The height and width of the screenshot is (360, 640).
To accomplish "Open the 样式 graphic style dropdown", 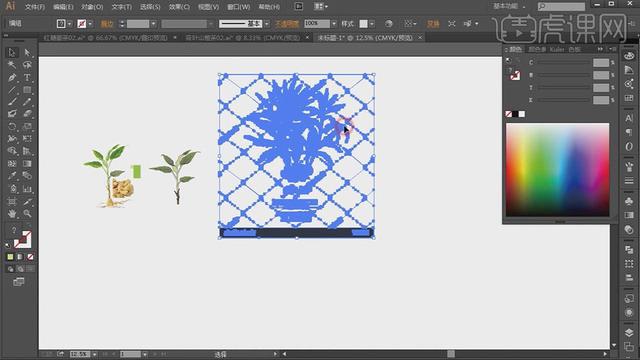I will 372,24.
